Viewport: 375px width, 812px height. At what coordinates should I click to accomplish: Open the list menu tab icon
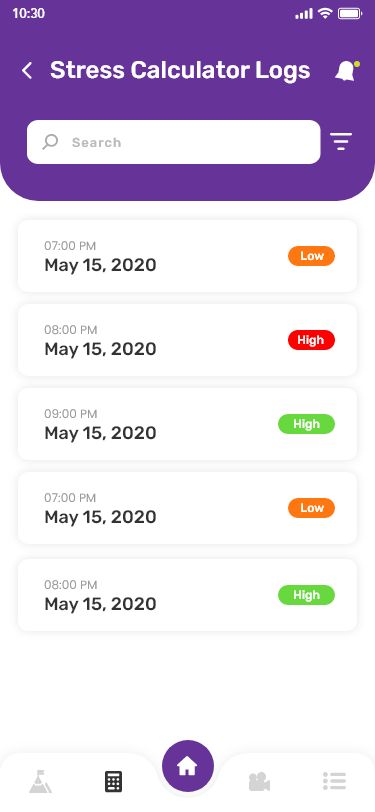point(334,781)
